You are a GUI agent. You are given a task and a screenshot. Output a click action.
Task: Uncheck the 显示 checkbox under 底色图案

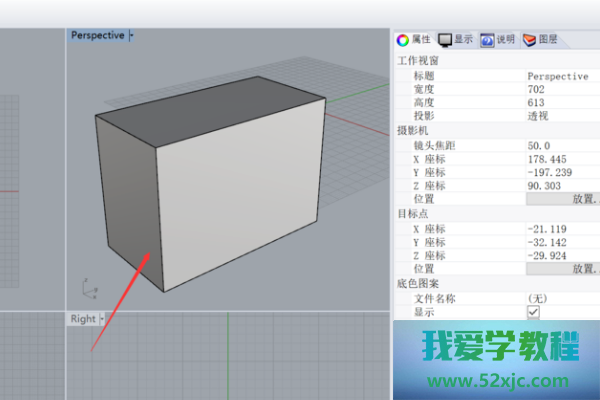533,313
